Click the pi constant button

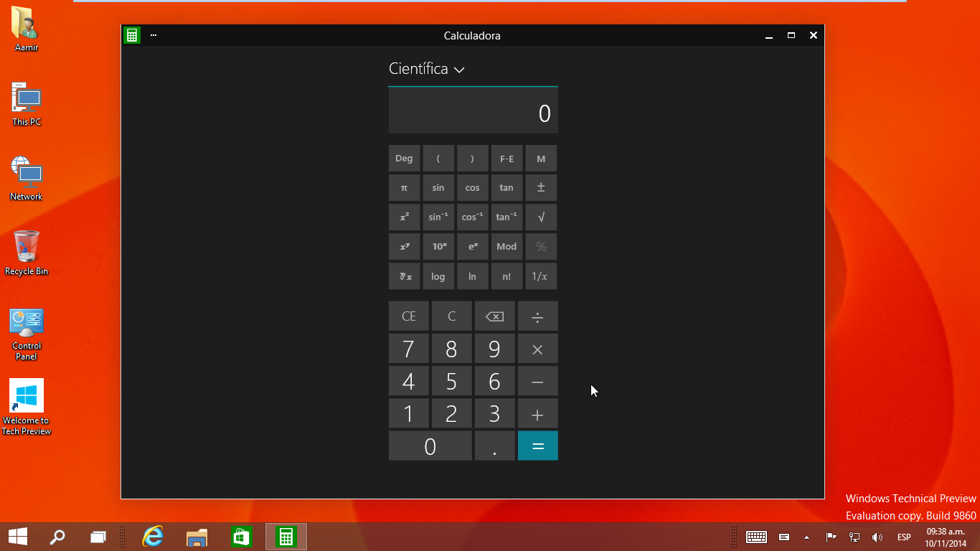[404, 188]
